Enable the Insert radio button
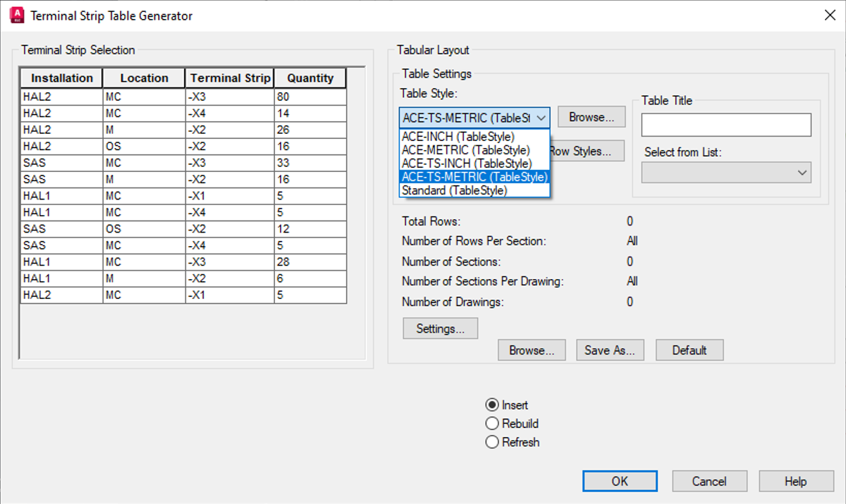846x504 pixels. (493, 405)
